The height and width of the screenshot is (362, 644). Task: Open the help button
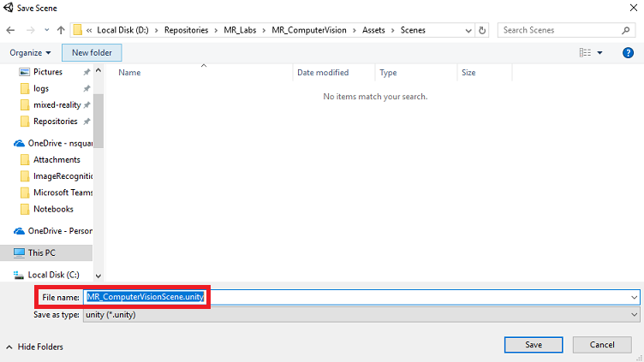(628, 52)
